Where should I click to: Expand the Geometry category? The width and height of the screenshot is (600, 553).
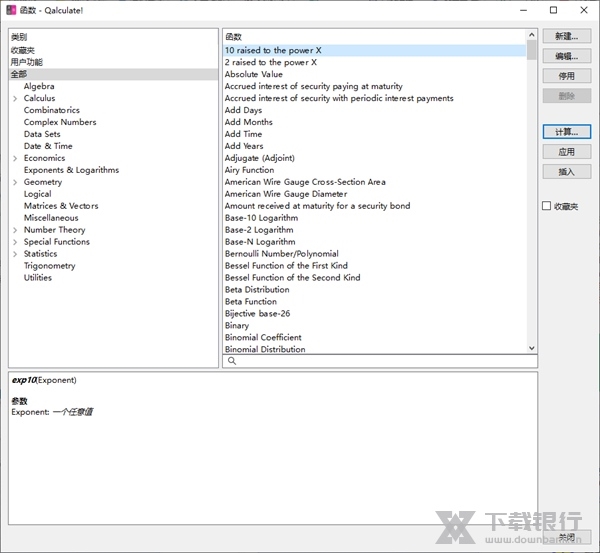[15, 183]
